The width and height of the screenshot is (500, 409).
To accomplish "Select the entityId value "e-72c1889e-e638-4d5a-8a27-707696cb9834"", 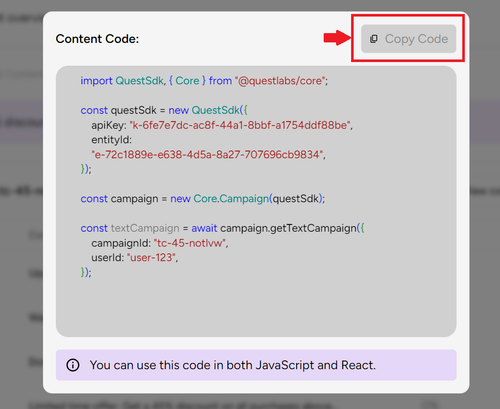I will (x=207, y=154).
